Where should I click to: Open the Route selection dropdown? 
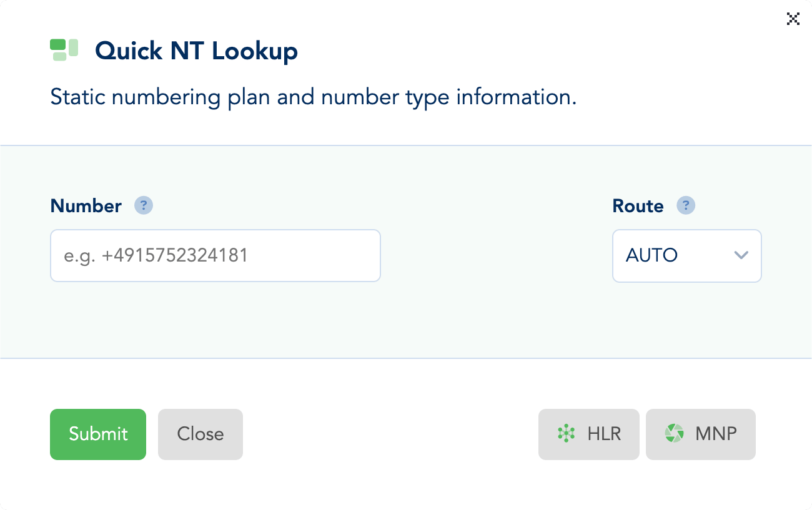(687, 256)
